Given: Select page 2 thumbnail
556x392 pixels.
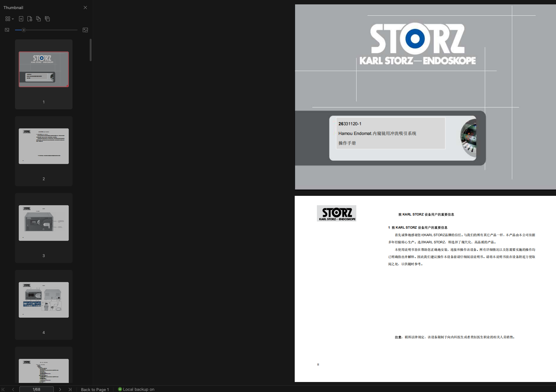Looking at the screenshot, I should point(44,146).
